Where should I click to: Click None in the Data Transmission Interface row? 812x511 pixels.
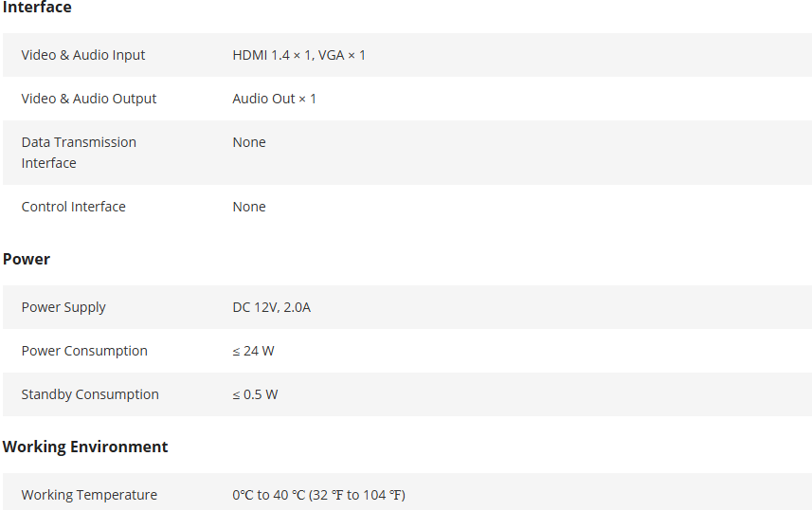click(x=249, y=142)
